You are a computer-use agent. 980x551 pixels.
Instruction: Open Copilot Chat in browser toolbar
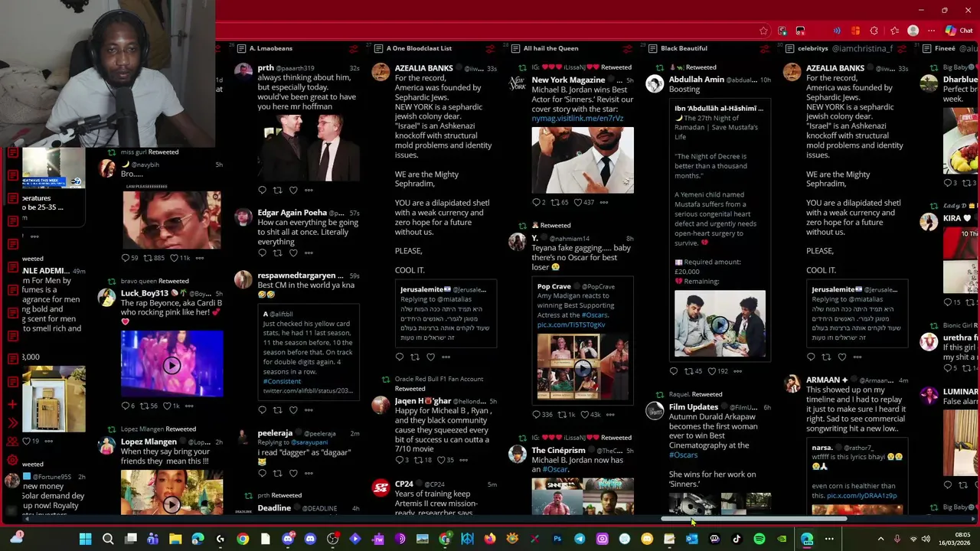959,31
